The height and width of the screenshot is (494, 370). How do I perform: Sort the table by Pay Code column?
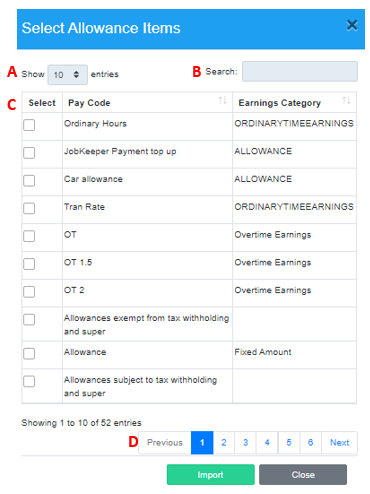point(222,100)
